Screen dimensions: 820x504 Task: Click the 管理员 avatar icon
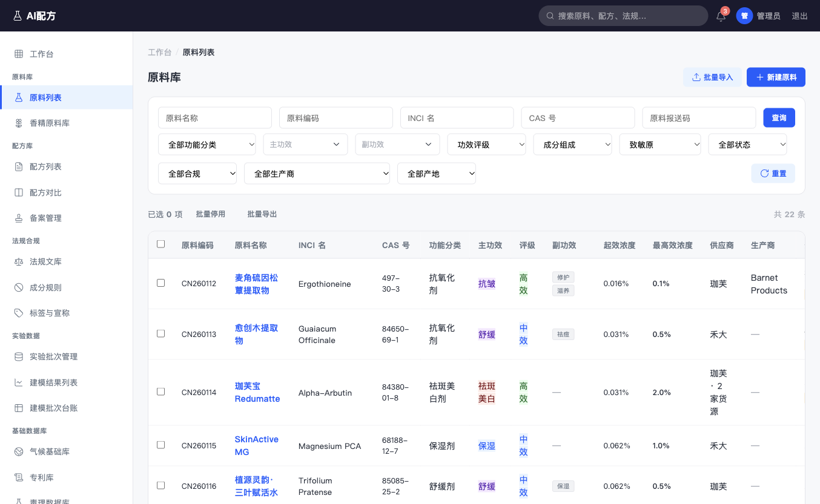(744, 16)
